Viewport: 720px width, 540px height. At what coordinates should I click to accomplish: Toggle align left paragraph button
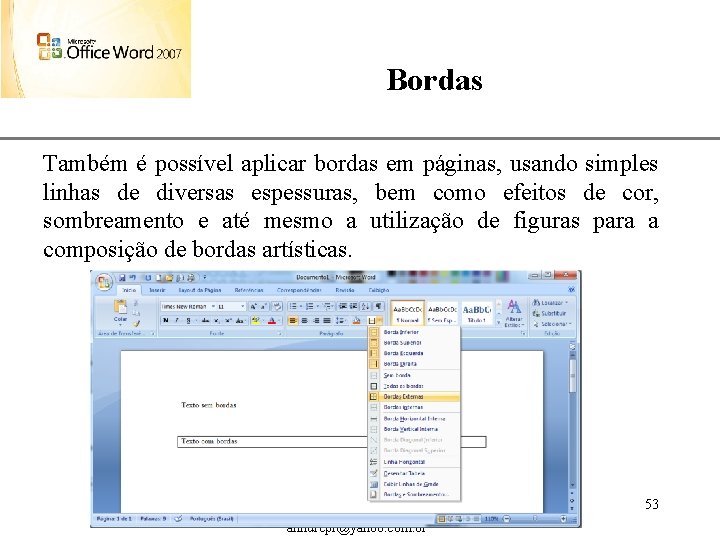(x=292, y=321)
